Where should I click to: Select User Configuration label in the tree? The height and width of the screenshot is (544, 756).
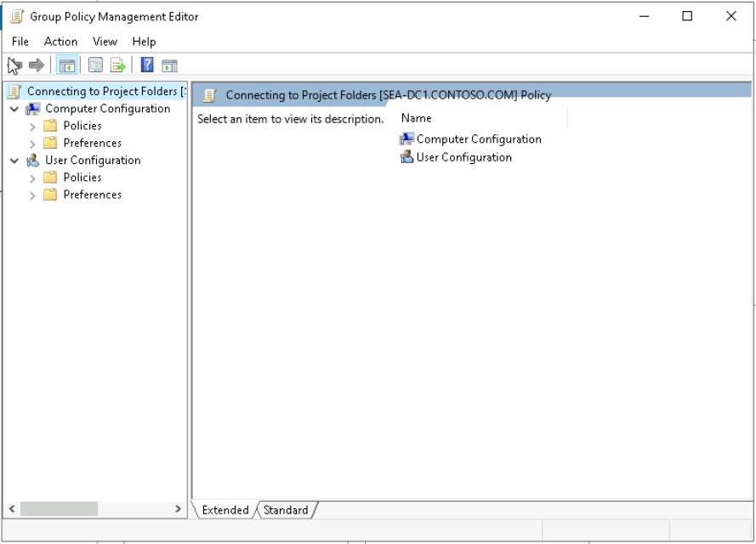tap(93, 161)
